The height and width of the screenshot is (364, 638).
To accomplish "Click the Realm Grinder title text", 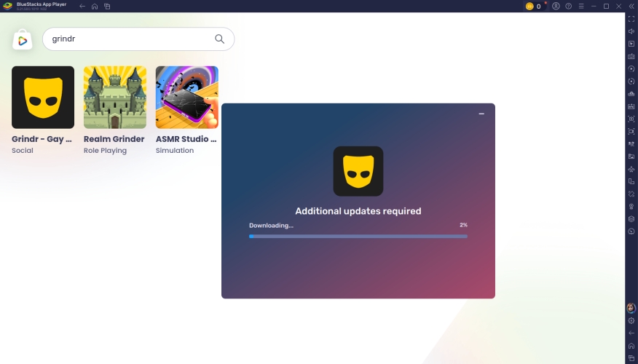I will coord(114,139).
